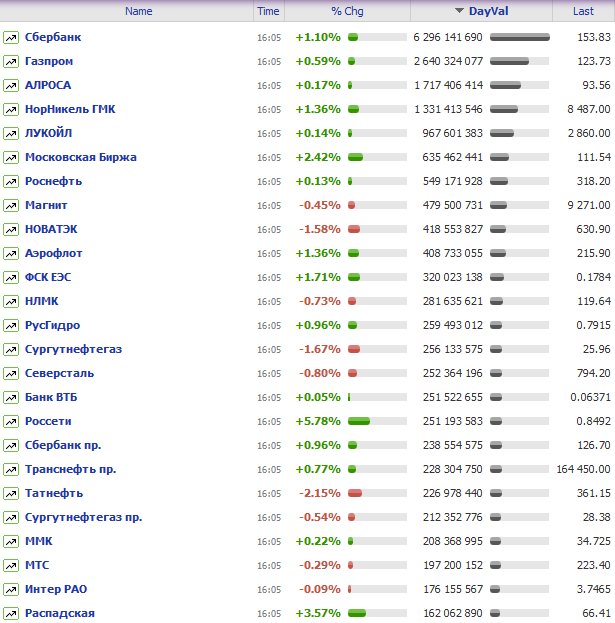Open the Роснефть stock link
This screenshot has width=615, height=623.
[53, 181]
